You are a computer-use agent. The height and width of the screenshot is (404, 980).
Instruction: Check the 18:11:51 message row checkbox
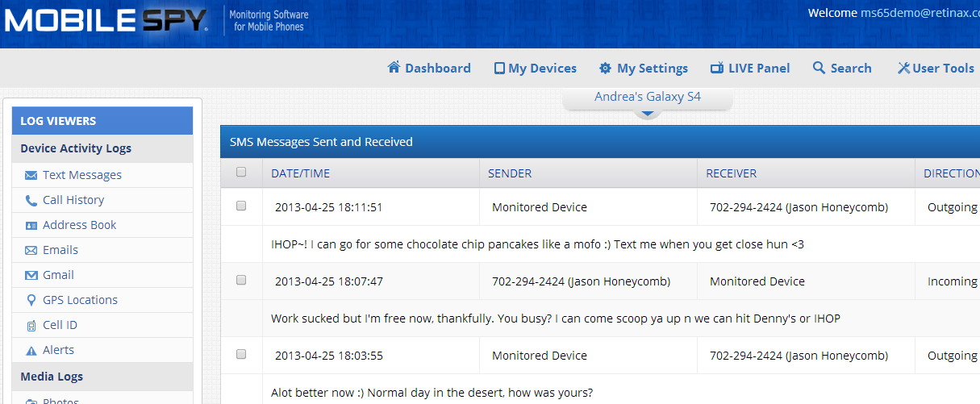tap(241, 206)
